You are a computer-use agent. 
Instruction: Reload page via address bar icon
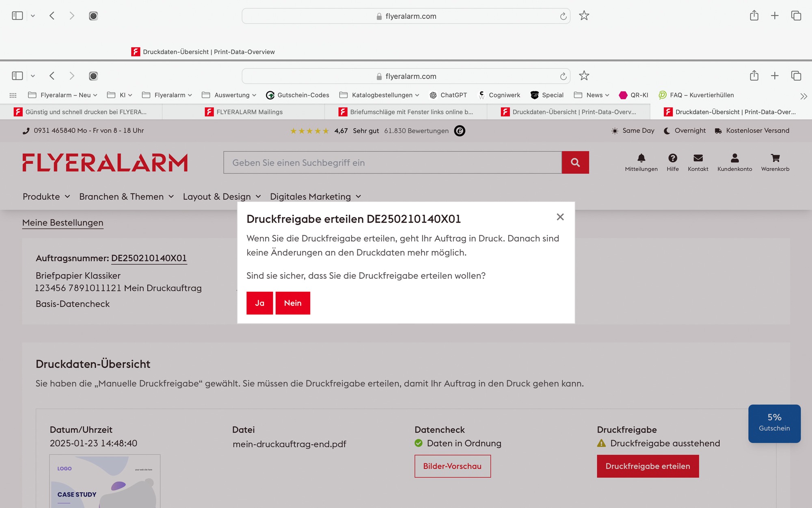tap(563, 76)
